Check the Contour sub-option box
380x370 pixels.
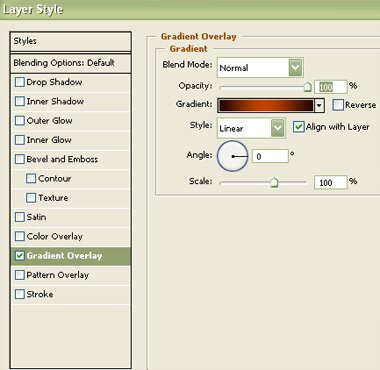pyautogui.click(x=31, y=179)
